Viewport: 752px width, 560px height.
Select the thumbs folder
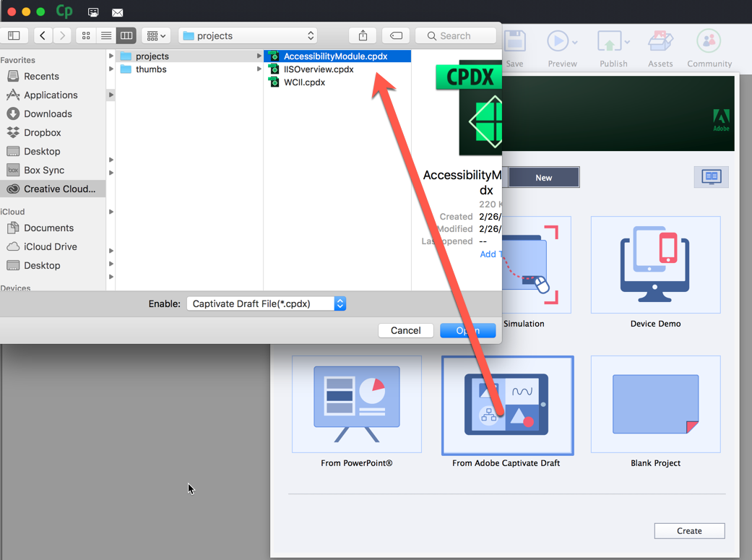coord(189,69)
